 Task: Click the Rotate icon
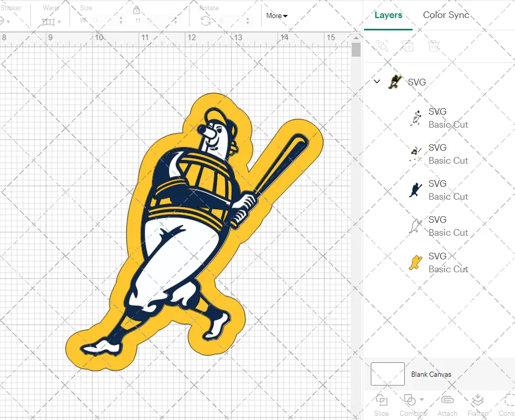point(206,21)
